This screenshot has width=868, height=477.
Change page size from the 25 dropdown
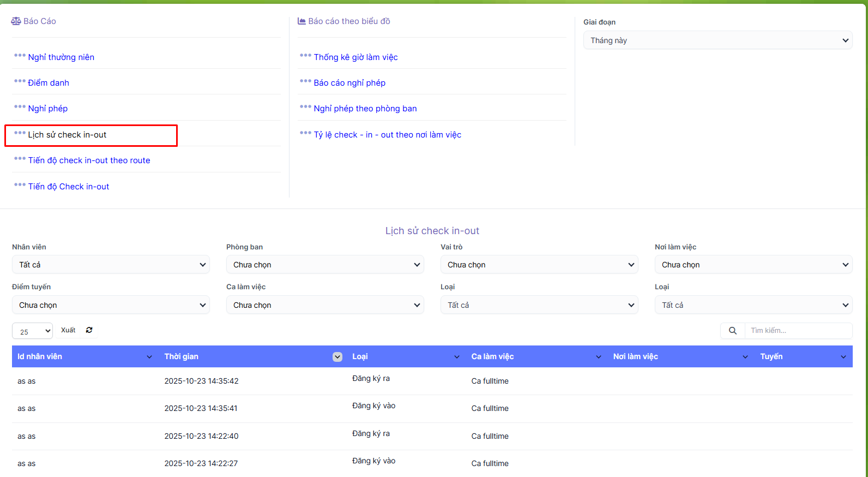coord(32,331)
